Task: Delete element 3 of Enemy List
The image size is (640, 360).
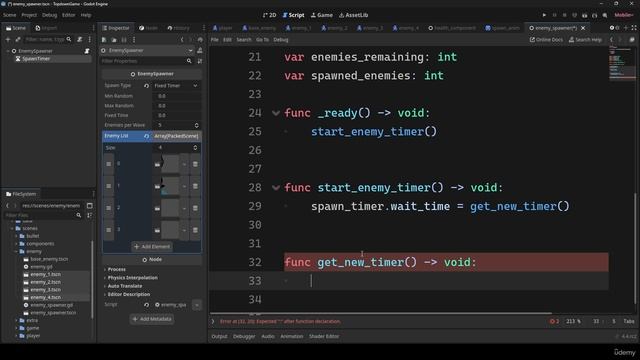Action: 195,230
